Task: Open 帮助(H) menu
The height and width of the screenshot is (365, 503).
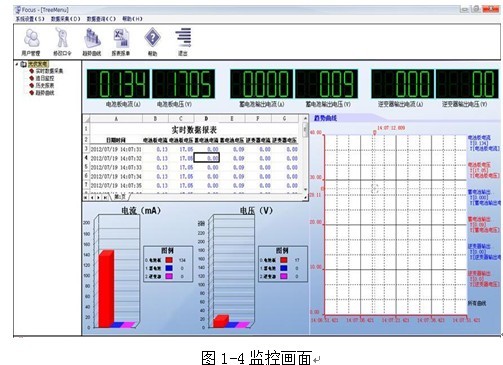Action: [x=132, y=19]
